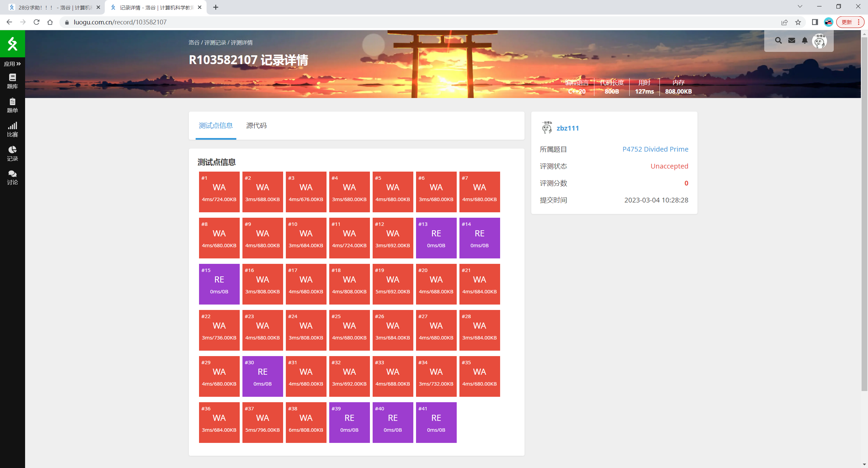This screenshot has height=468, width=868.
Task: Click submission time 2023-03-04 10:28:28
Action: pos(656,200)
